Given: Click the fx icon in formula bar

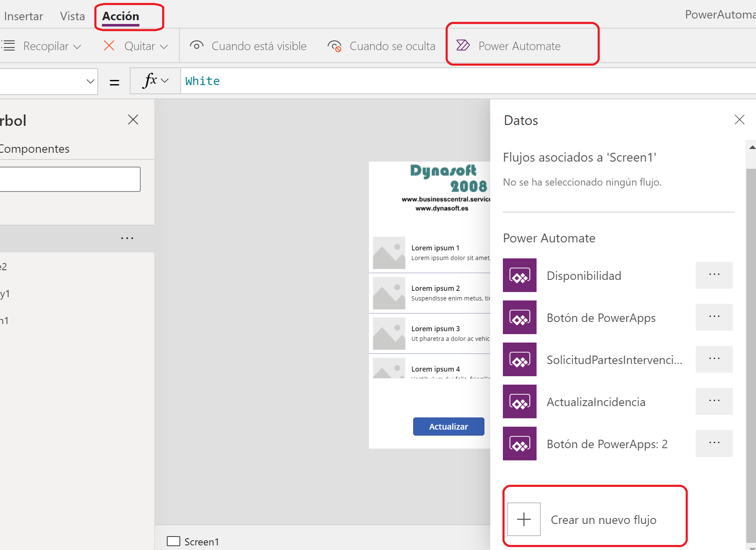Looking at the screenshot, I should tap(150, 80).
